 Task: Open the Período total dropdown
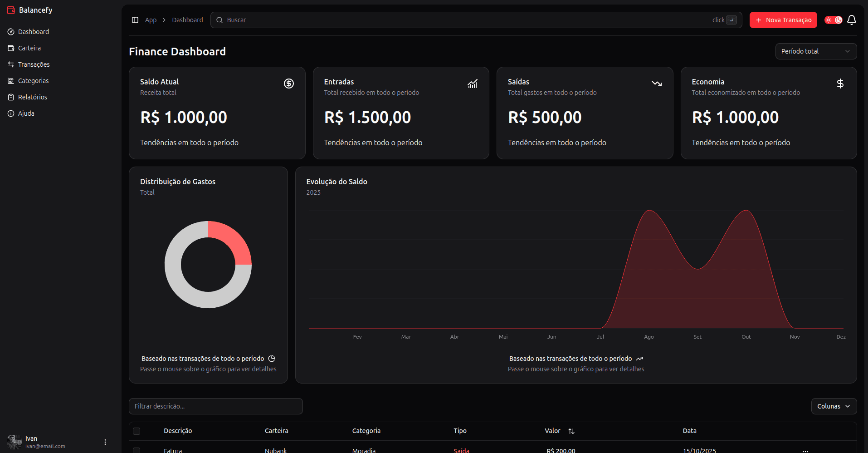pyautogui.click(x=815, y=51)
